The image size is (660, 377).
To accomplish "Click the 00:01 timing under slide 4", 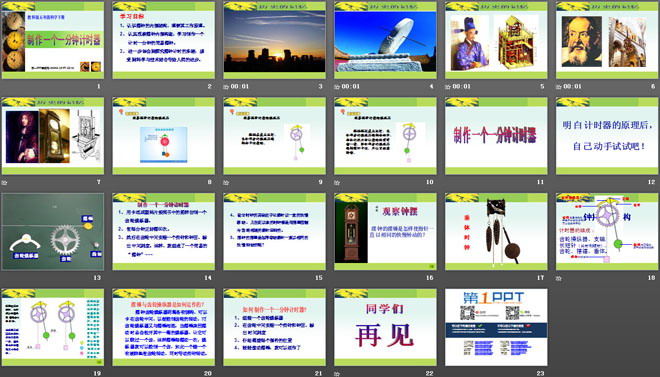I will tap(351, 87).
